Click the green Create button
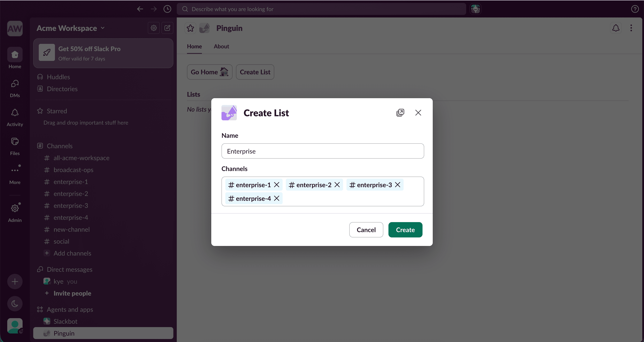Viewport: 644px width, 342px height. (x=405, y=230)
